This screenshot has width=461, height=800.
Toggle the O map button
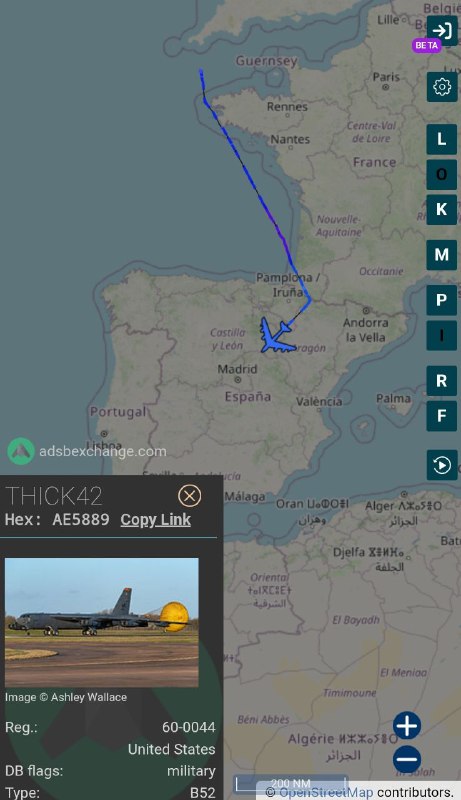click(442, 174)
